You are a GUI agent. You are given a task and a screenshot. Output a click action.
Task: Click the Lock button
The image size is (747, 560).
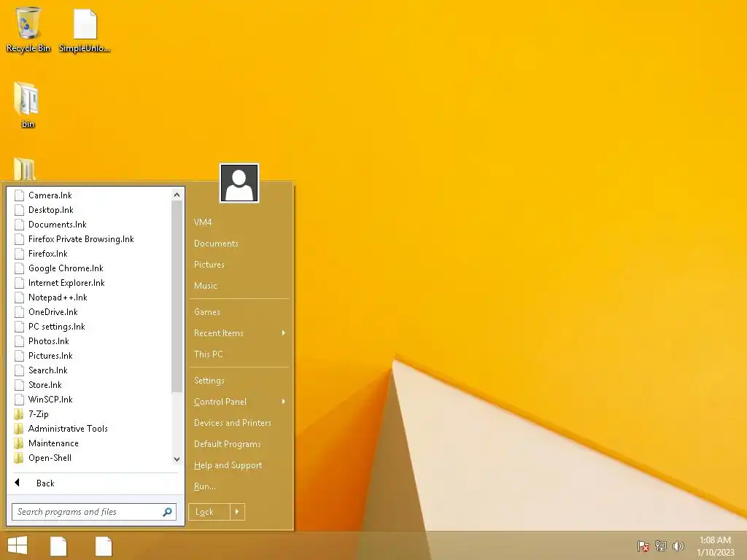click(209, 512)
